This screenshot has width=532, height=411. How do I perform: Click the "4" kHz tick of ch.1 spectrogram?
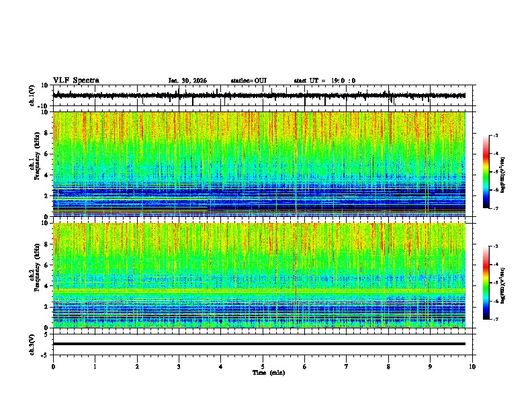tap(46, 175)
